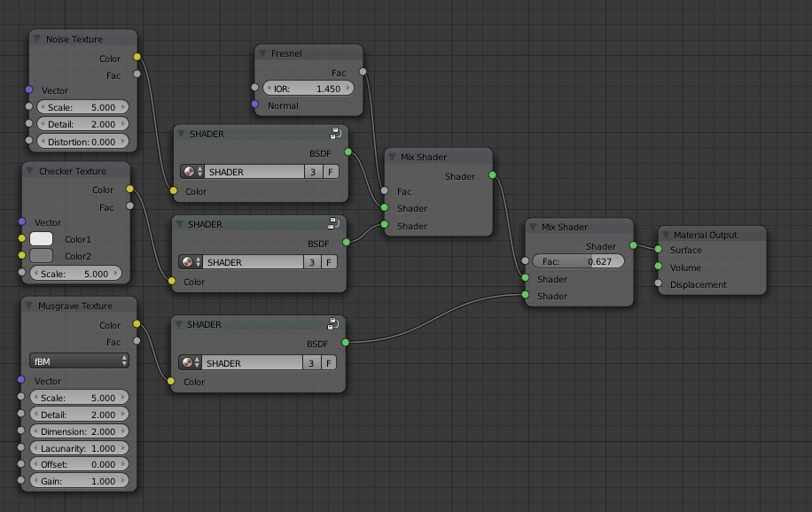Toggle fake user F on Musgrave-fed SHADER node
Viewport: 812px width, 512px height.
click(x=329, y=363)
